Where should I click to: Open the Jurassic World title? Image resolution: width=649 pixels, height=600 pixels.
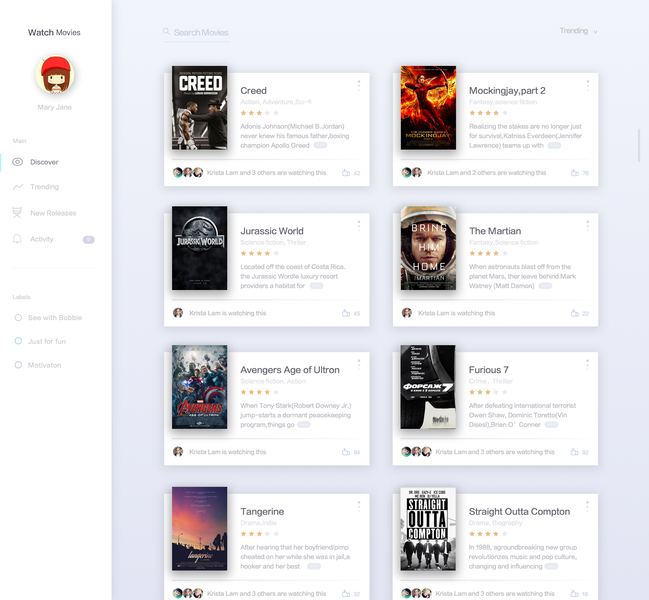272,231
